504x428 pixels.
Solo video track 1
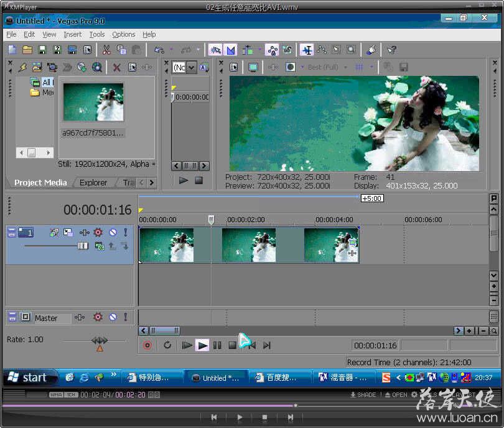[x=125, y=232]
